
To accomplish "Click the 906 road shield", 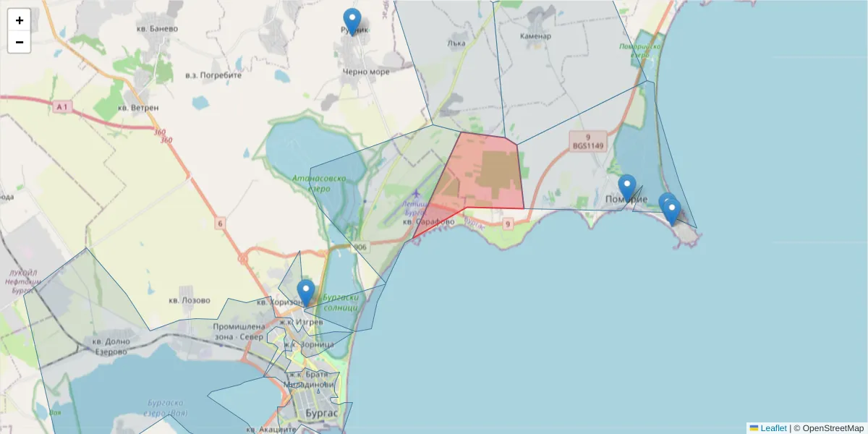I will [361, 247].
